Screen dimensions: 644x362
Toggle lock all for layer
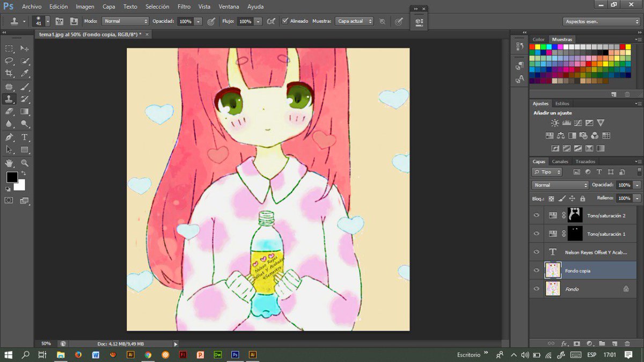click(583, 198)
